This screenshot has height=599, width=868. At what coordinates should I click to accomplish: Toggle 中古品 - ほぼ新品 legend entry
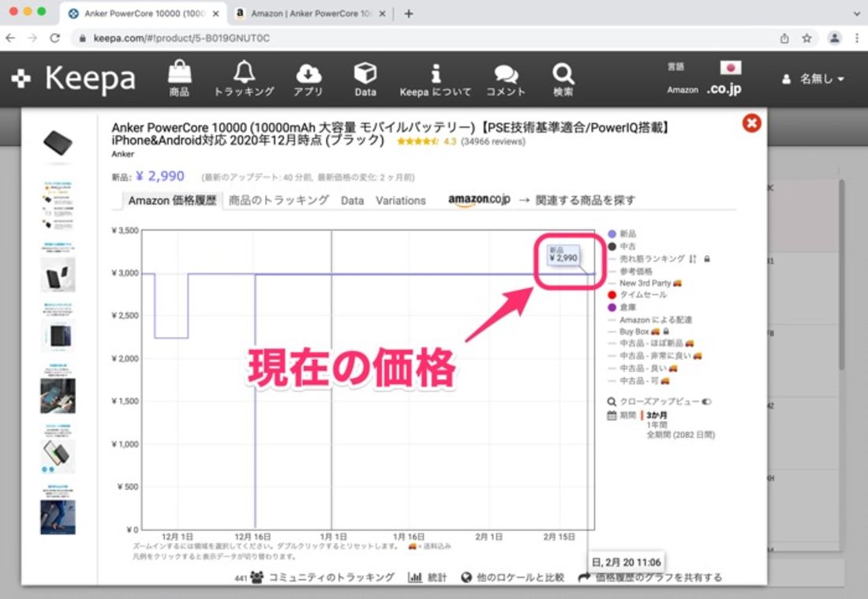651,343
